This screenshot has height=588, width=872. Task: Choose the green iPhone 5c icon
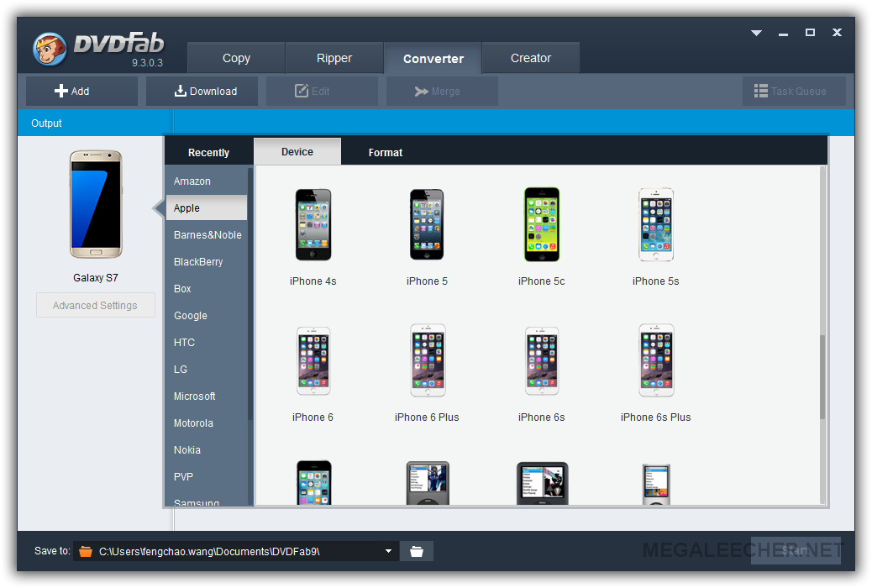[542, 225]
